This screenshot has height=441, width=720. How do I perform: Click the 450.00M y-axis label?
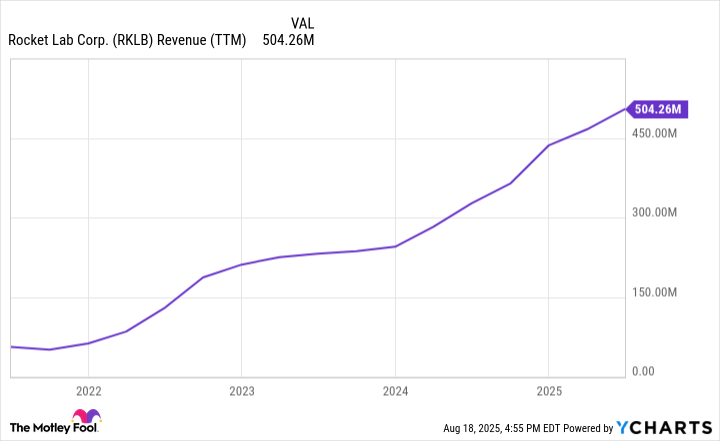654,133
